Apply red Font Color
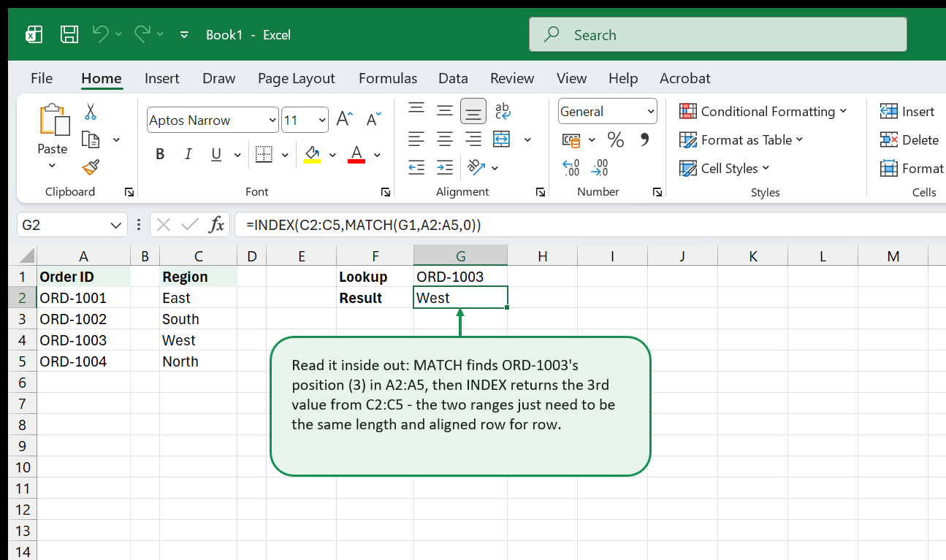The width and height of the screenshot is (946, 560). 356,155
